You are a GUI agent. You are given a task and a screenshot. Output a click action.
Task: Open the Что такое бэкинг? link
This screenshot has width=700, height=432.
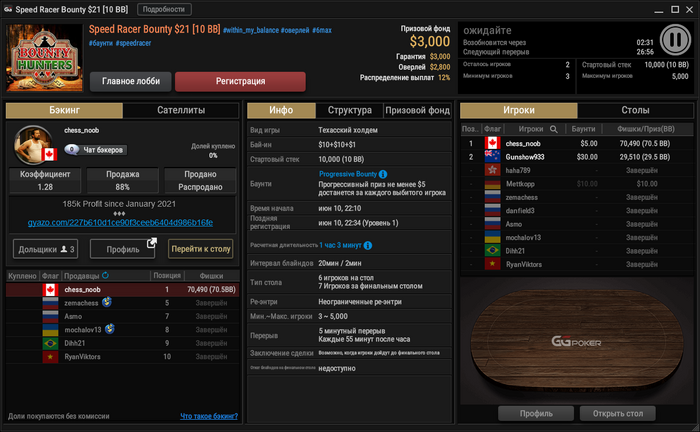pyautogui.click(x=209, y=416)
